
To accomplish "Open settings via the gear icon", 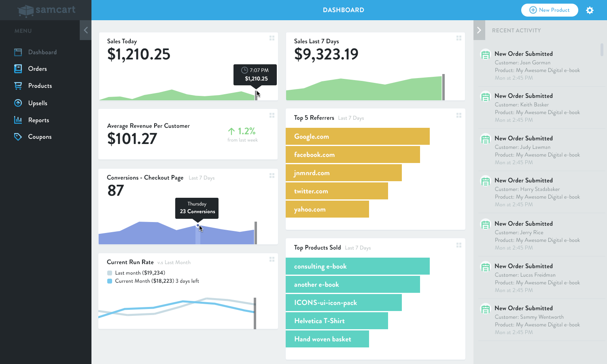I will click(x=590, y=10).
